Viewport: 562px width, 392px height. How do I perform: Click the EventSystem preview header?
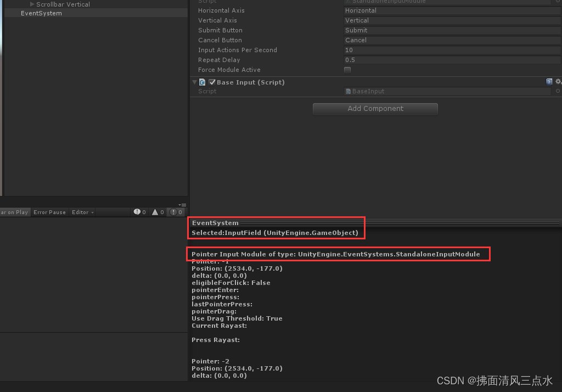pyautogui.click(x=215, y=223)
